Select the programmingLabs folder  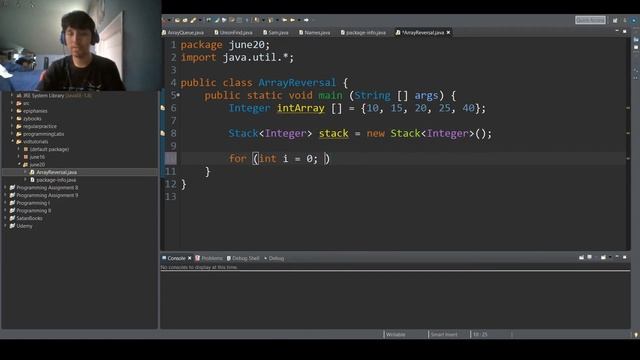[x=43, y=134]
